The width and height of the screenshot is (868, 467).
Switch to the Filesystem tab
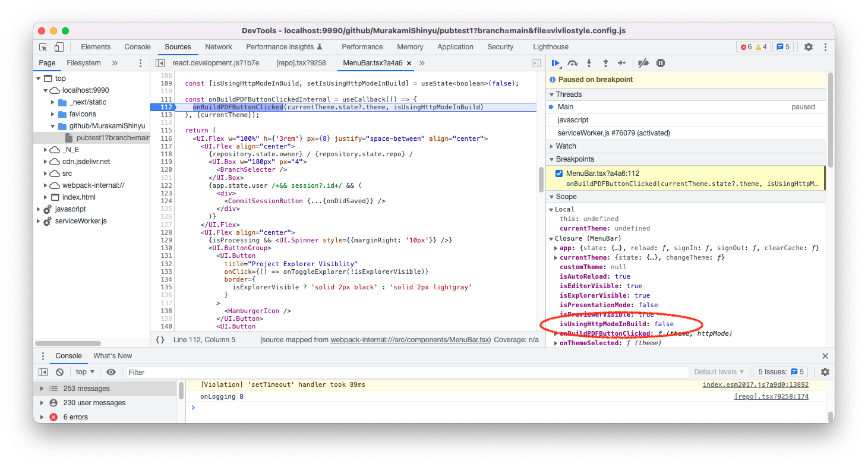click(x=84, y=63)
